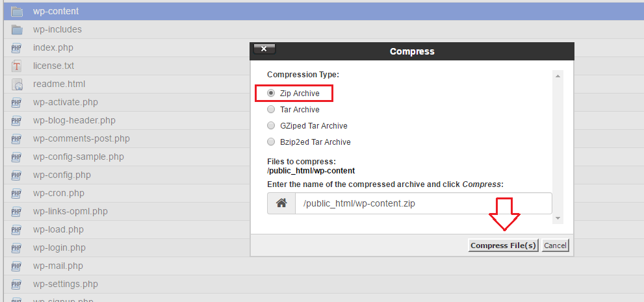Select the wp-blog-header.php file name

point(74,121)
